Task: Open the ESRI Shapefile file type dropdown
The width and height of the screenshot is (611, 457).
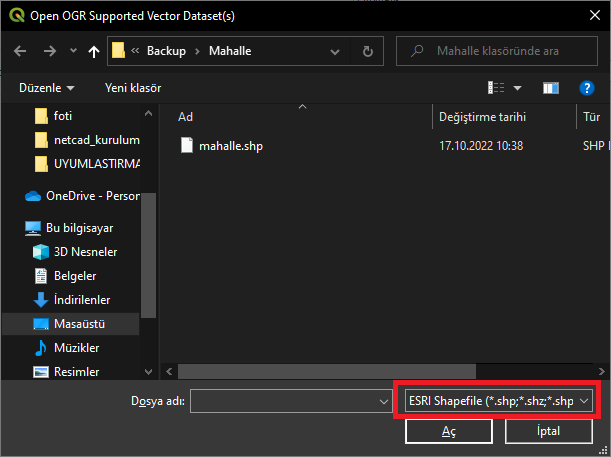Action: [499, 401]
